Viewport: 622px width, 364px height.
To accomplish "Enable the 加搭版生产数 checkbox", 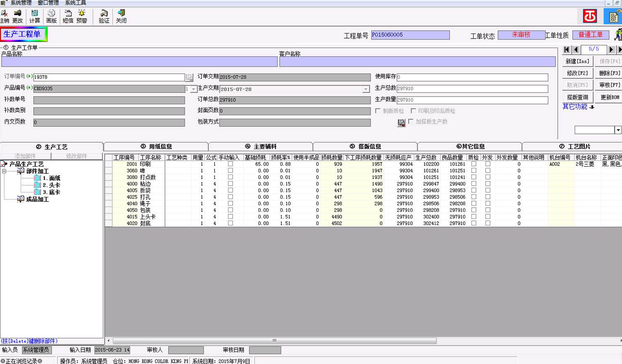I will [411, 121].
